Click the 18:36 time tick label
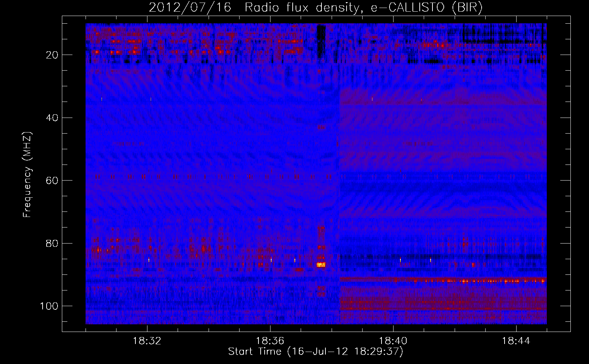The width and height of the screenshot is (589, 364). pyautogui.click(x=270, y=341)
